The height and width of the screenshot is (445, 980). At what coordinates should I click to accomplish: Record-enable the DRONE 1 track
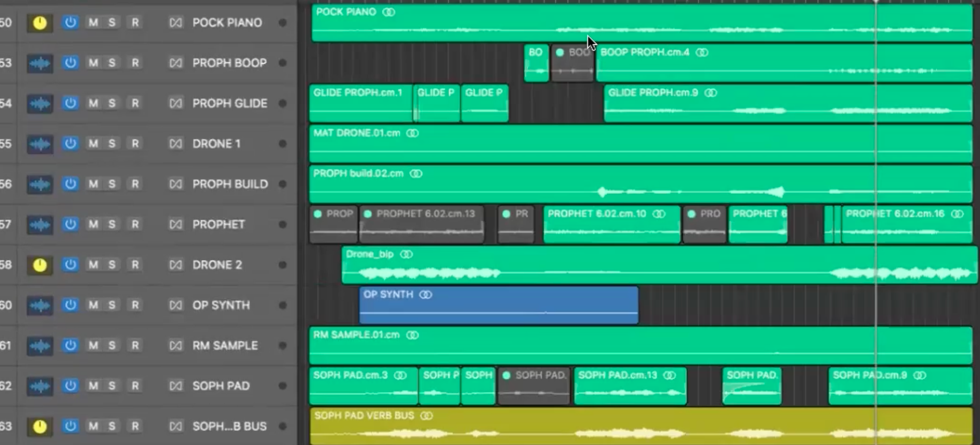pos(135,144)
